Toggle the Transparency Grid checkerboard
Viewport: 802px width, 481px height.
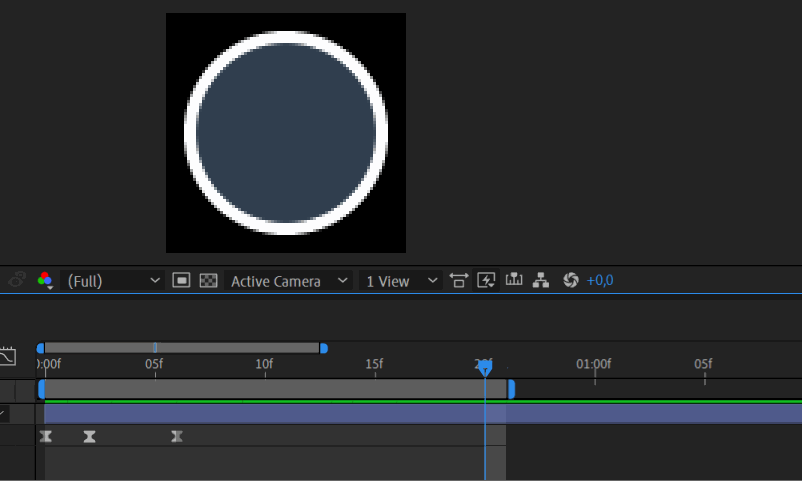(x=208, y=281)
